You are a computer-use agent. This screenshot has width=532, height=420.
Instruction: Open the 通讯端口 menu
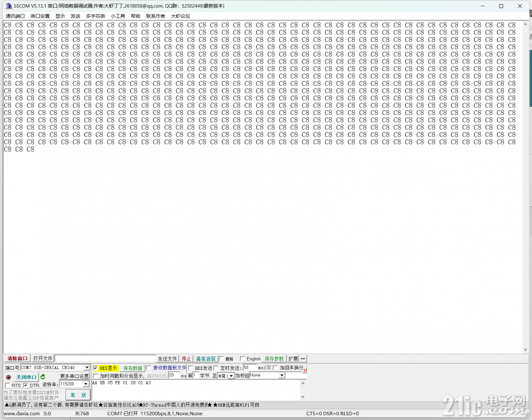point(15,16)
